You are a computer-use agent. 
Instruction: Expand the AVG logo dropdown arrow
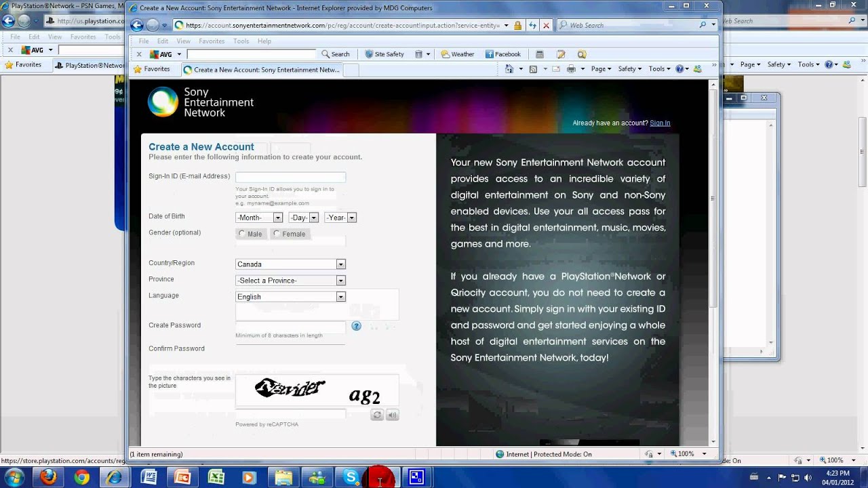click(179, 54)
